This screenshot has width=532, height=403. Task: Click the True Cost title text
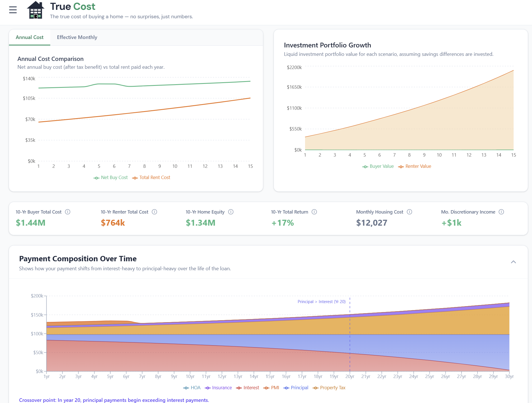click(72, 6)
